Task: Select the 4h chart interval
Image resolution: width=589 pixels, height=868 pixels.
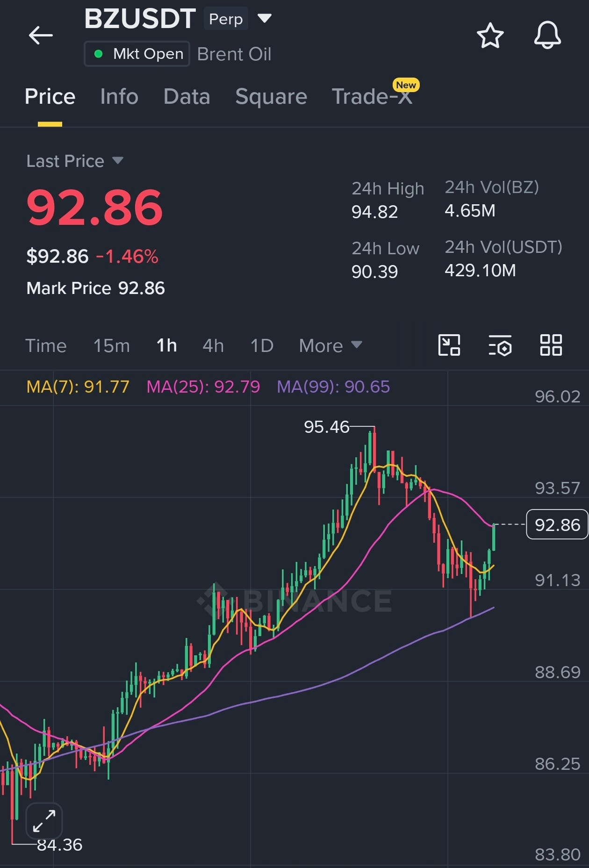Action: point(213,346)
